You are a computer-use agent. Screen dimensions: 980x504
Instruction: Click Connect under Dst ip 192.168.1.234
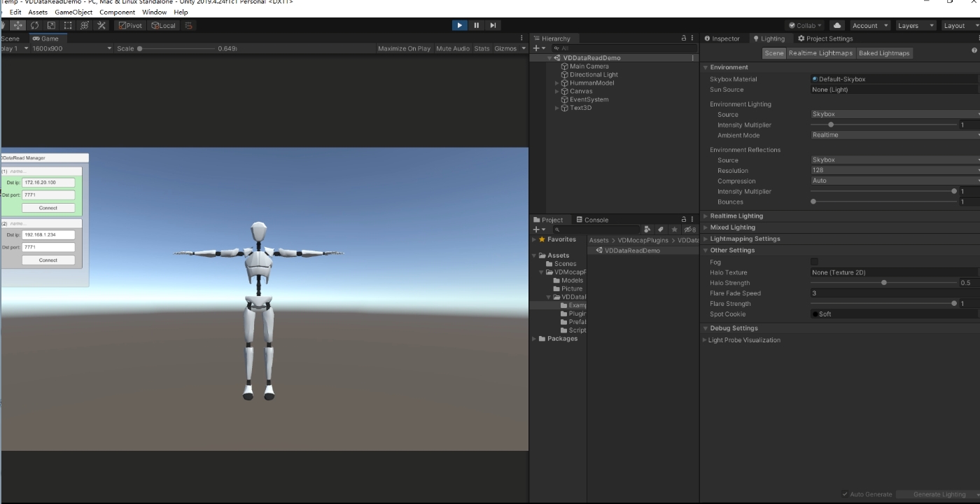48,260
